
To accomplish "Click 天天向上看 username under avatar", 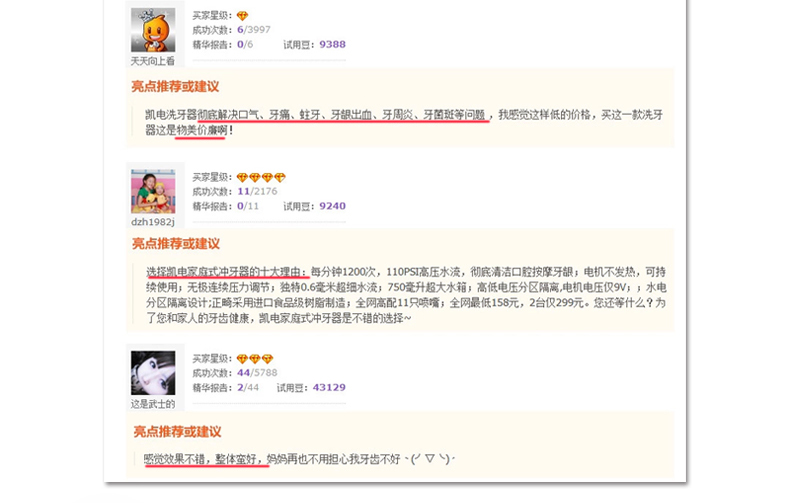I will [153, 61].
